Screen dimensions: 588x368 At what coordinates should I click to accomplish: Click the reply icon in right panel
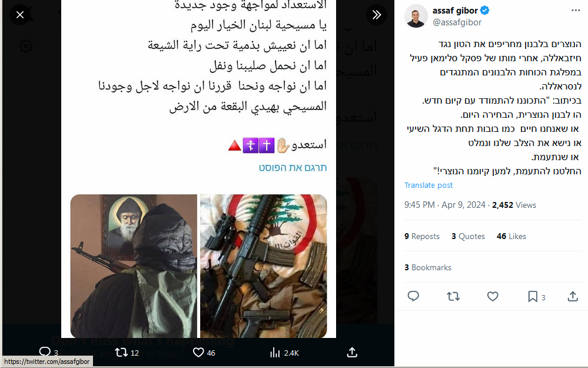pos(413,296)
